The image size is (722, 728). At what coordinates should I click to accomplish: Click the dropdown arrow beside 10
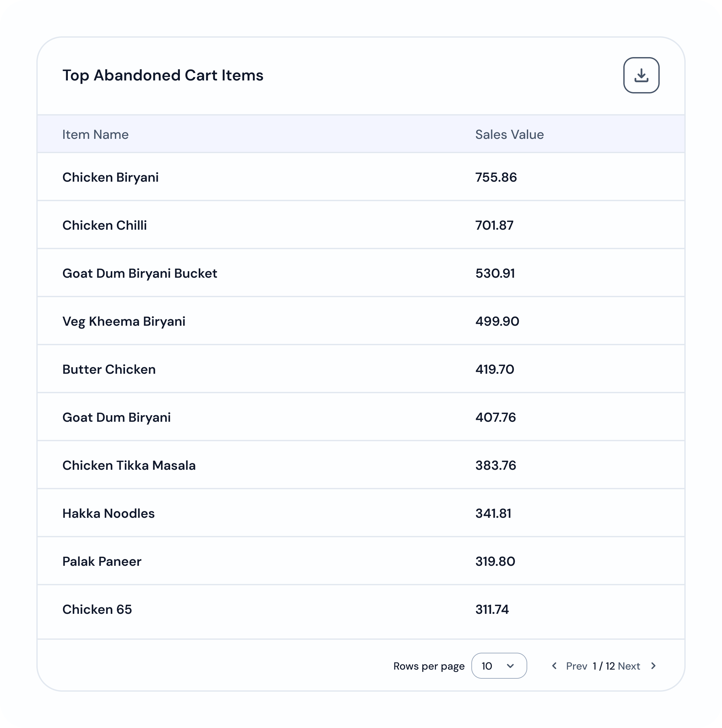click(x=510, y=666)
